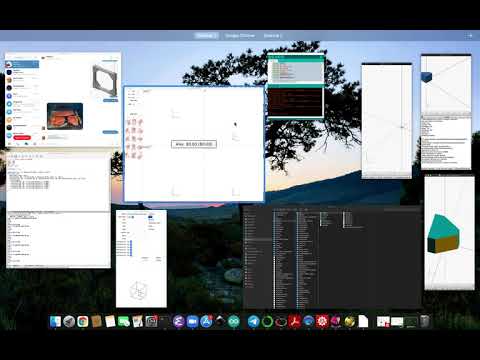Image resolution: width=480 pixels, height=360 pixels.
Task: Open the green Messages icon in dock
Action: point(124,322)
